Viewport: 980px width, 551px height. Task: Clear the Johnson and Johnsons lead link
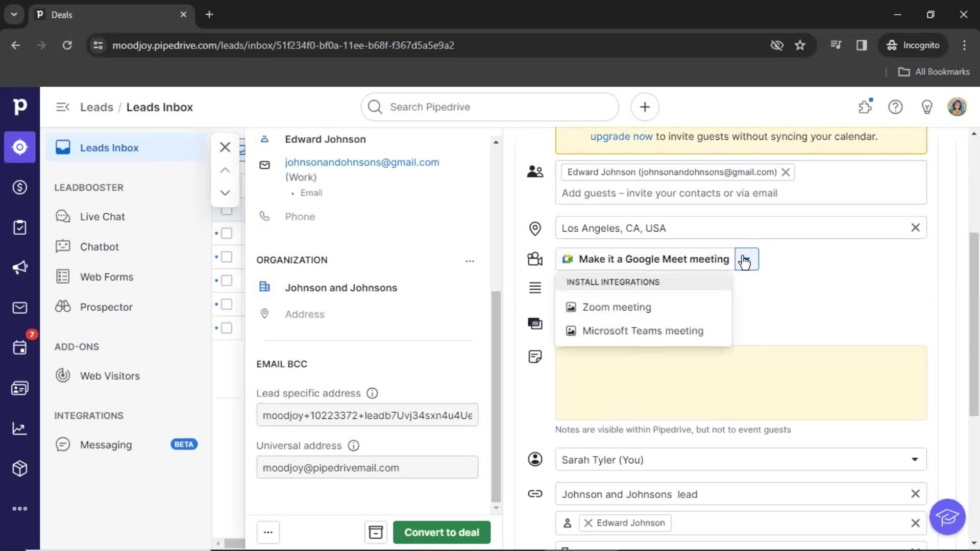click(x=915, y=494)
